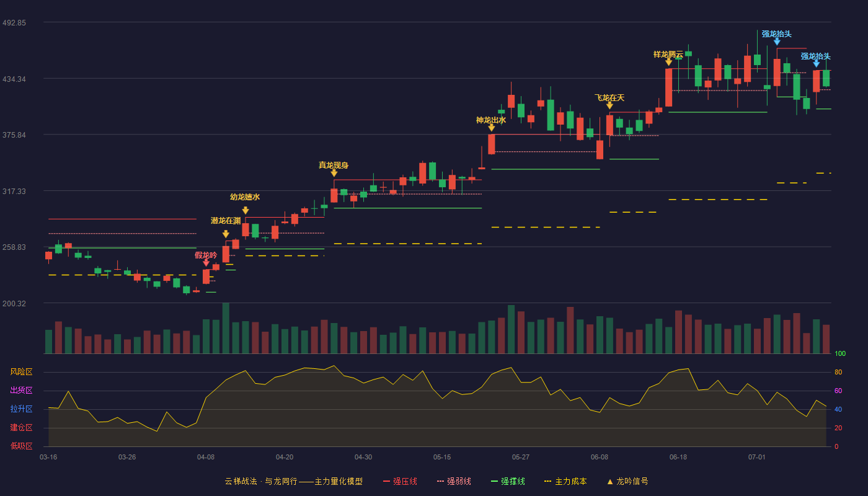The width and height of the screenshot is (868, 496).
Task: Click the 05-27 date label
Action: [x=521, y=457]
